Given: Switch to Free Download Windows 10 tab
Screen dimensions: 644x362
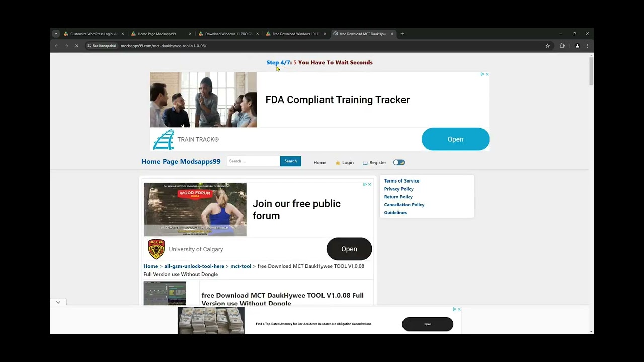Looking at the screenshot, I should click(x=296, y=34).
